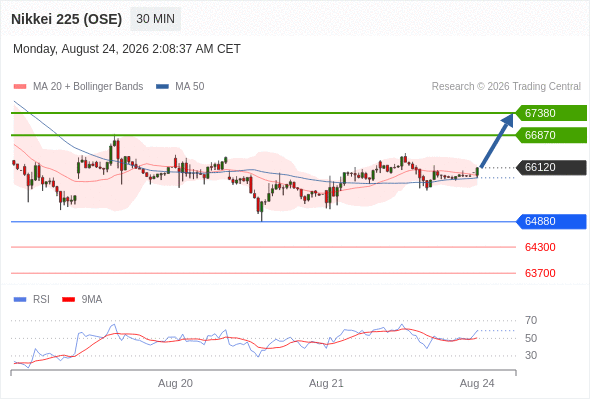Select the MA 20 + Bollinger Bands legend label
This screenshot has width=590, height=400.
click(88, 87)
